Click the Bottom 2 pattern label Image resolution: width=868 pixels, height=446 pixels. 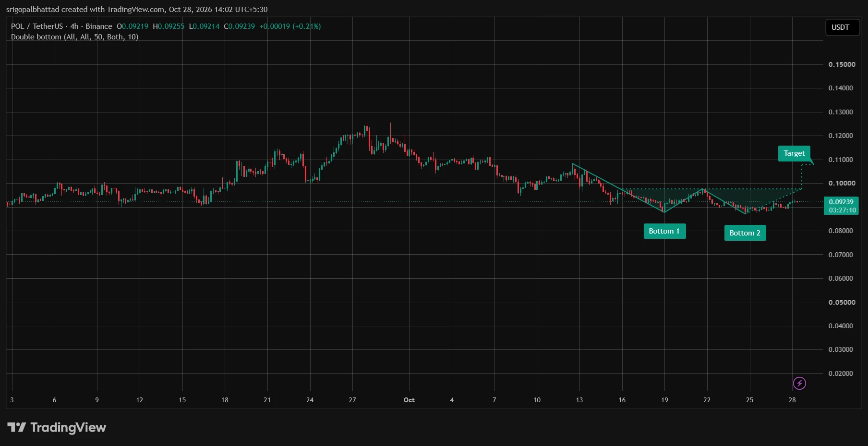tap(745, 233)
